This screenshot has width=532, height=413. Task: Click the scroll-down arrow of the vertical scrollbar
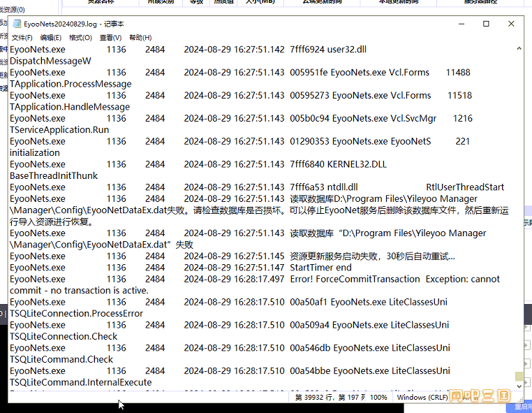[x=519, y=386]
